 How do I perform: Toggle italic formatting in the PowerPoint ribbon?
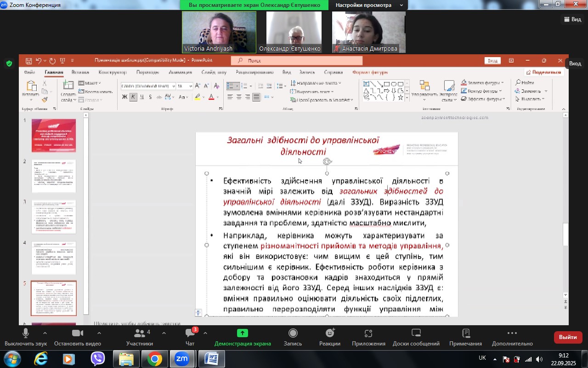pos(133,97)
